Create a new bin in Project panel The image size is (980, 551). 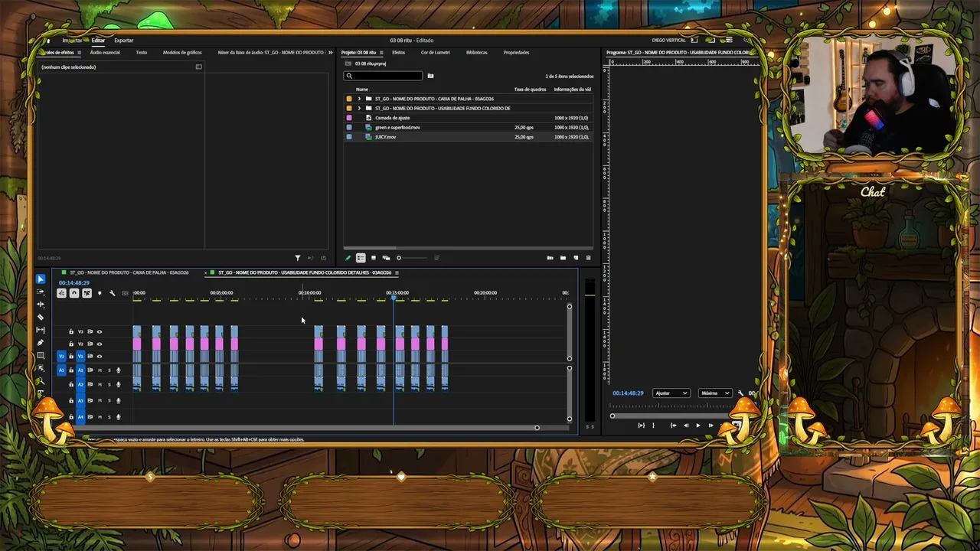pos(563,258)
